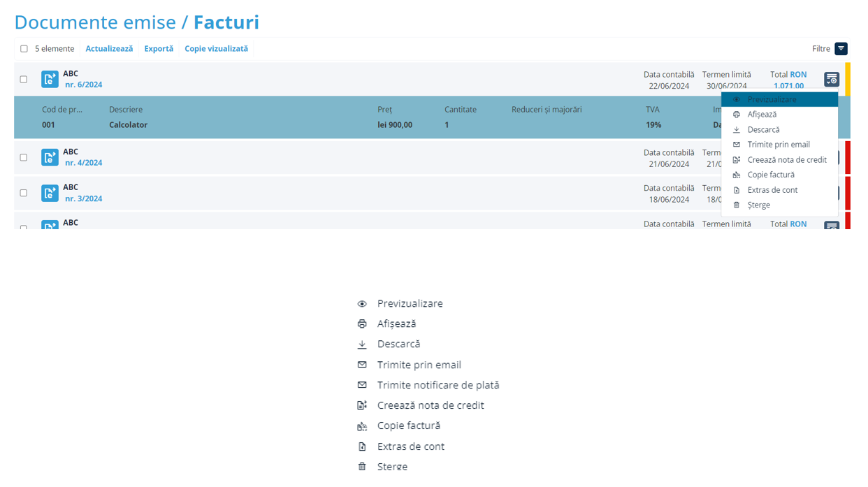Click the e-invoice icon beside nr. 4/2024

point(50,157)
